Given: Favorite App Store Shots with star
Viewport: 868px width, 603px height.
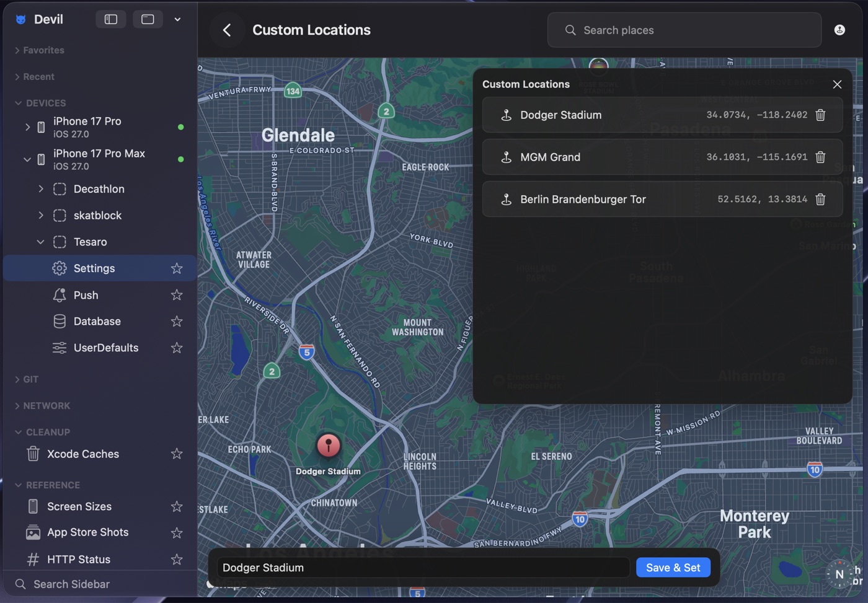Looking at the screenshot, I should tap(177, 532).
